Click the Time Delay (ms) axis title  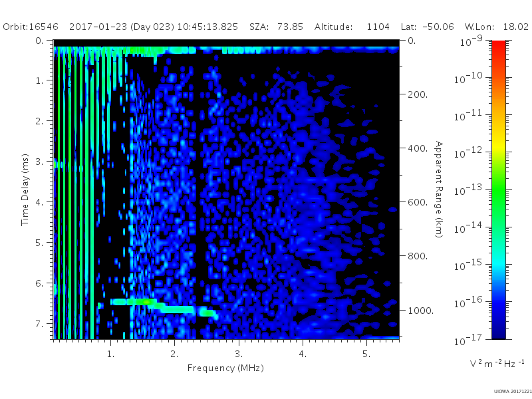click(25, 190)
